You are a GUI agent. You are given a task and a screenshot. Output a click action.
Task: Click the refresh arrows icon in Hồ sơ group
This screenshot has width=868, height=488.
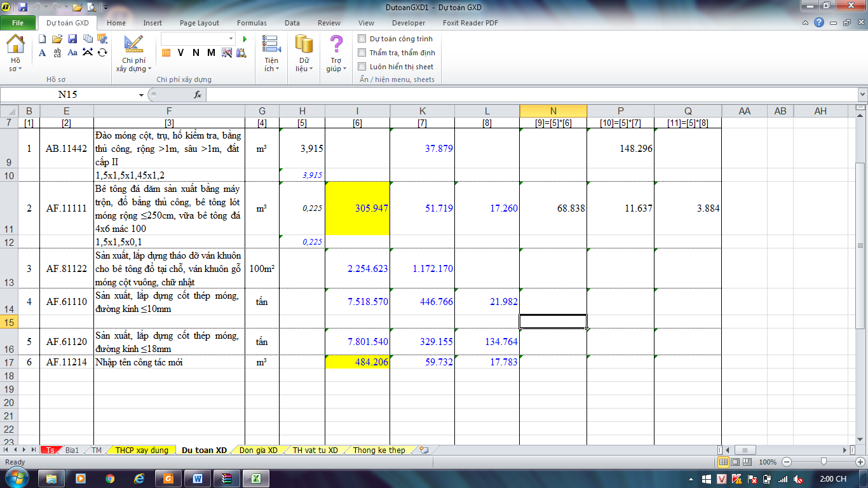click(x=102, y=53)
